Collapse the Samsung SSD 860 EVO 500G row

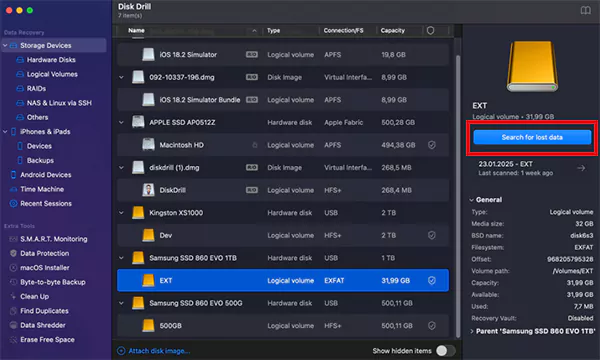[121, 303]
